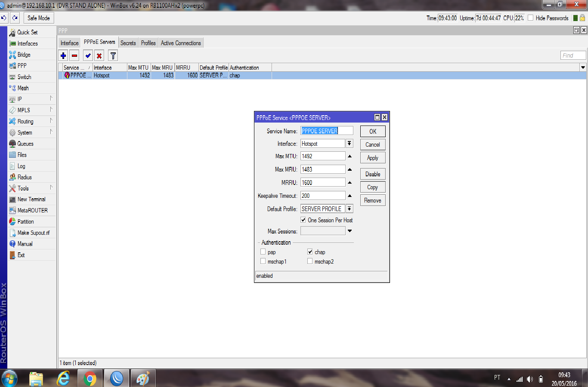This screenshot has width=588, height=387.
Task: Open the filter funnel icon in PPP toolbar
Action: [113, 55]
